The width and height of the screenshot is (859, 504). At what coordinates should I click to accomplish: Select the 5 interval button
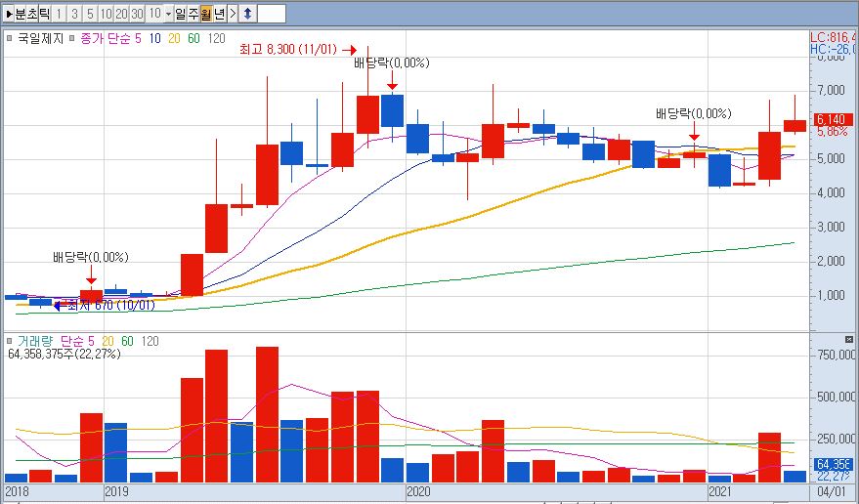point(90,14)
